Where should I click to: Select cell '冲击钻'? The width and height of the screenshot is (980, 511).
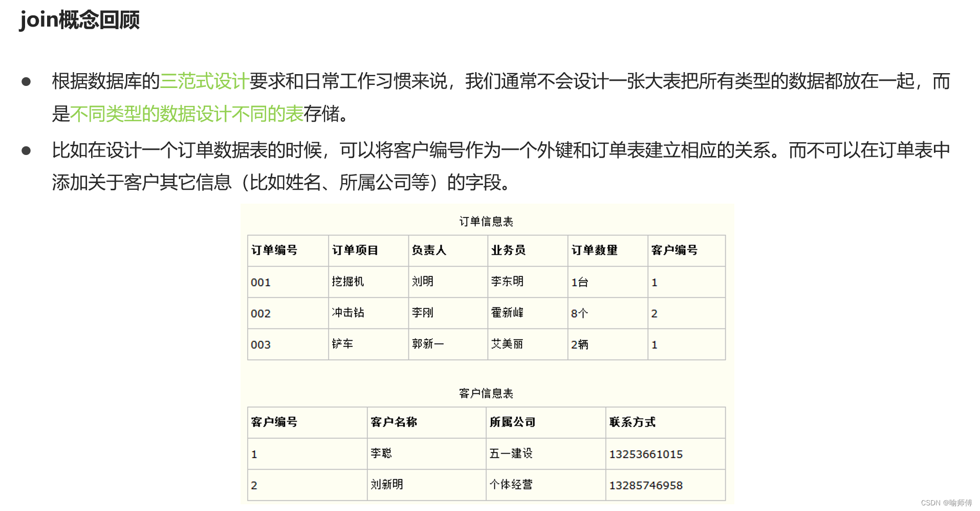click(368, 314)
